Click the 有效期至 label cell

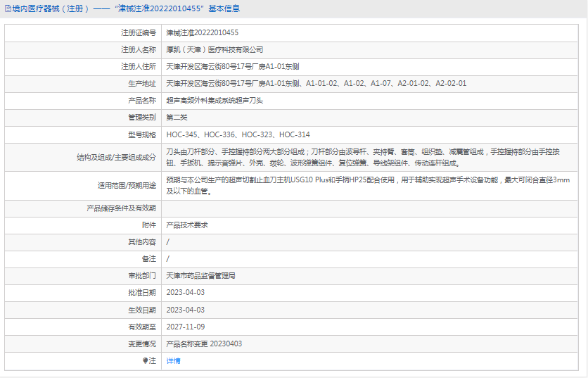83,327
